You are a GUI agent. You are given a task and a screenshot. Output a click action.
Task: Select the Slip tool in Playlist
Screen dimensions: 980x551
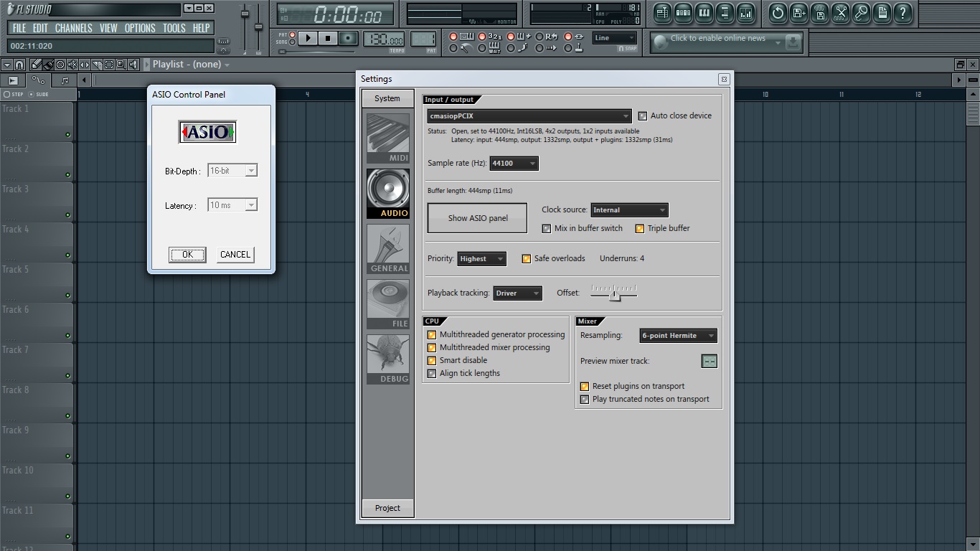85,65
